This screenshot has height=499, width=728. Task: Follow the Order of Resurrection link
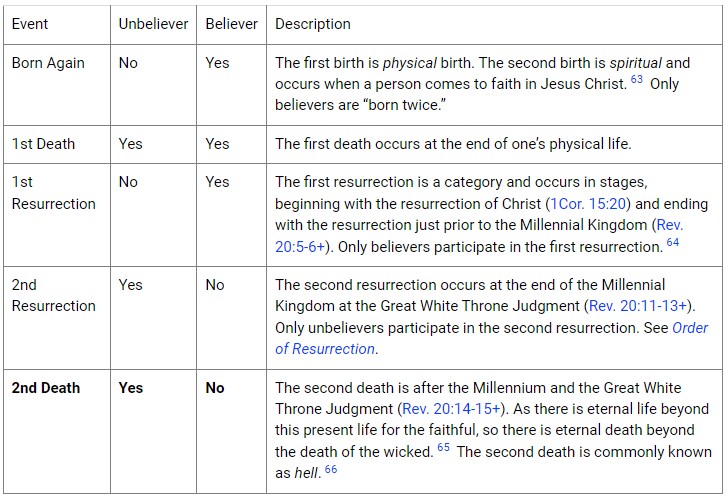click(492, 338)
